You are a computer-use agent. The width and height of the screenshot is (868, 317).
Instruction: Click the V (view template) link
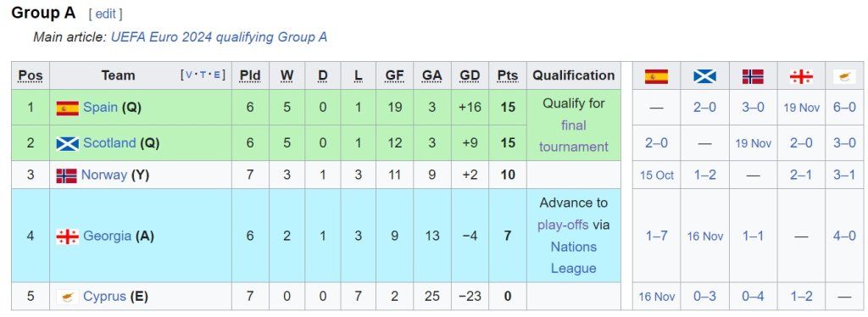(x=189, y=75)
